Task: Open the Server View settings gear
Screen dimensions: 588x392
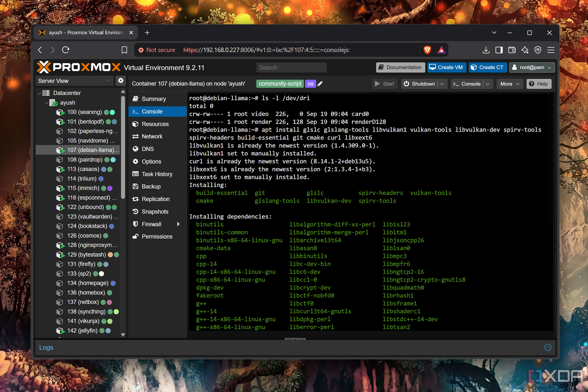Action: [121, 80]
